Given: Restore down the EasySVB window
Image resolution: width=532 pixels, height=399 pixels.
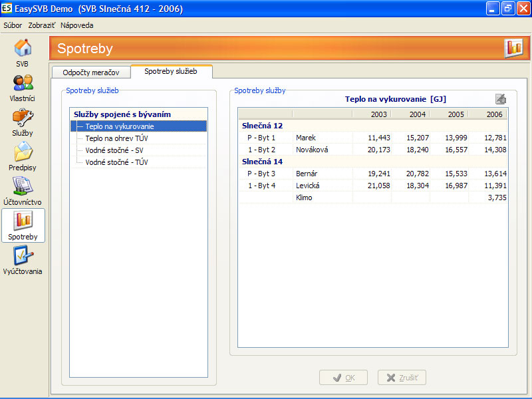Looking at the screenshot, I should tap(508, 9).
